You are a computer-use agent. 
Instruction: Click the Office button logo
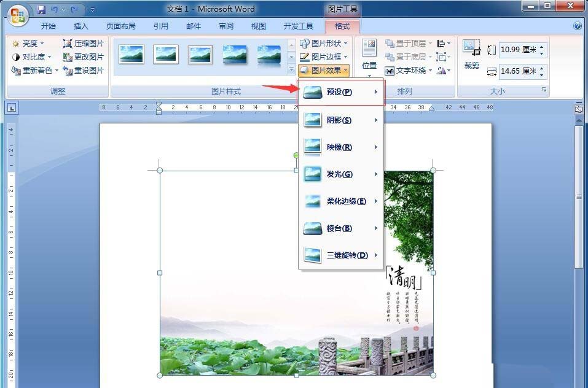coord(18,15)
